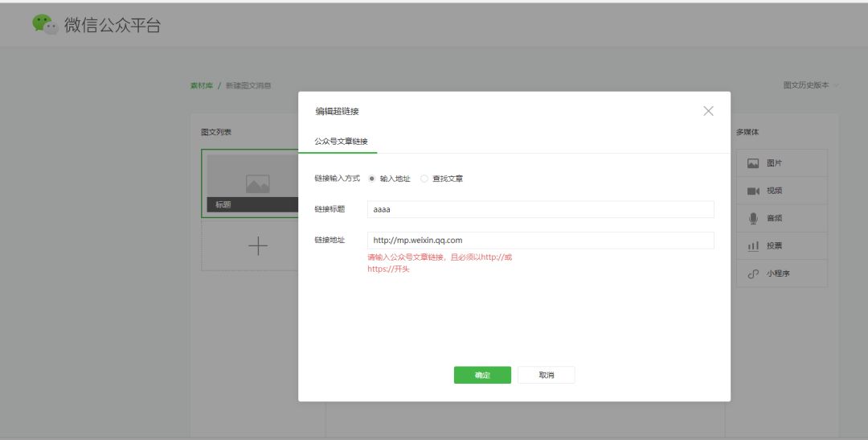Confirm with the green 确定 button
Viewport: 868px width, 440px height.
point(482,375)
